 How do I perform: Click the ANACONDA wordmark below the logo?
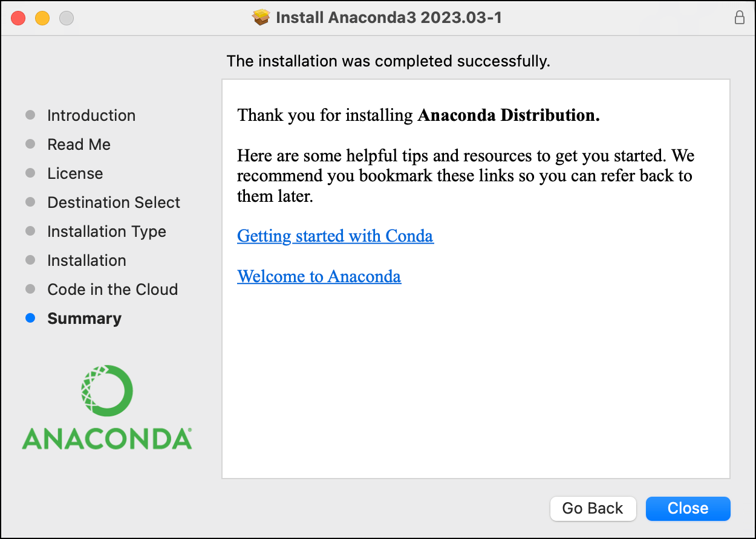[x=106, y=439]
